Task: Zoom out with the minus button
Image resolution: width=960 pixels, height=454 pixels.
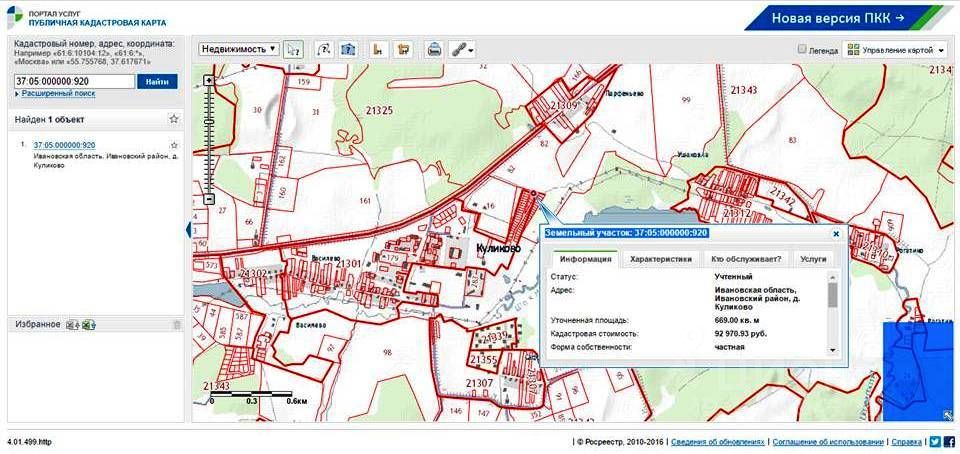Action: 209,199
